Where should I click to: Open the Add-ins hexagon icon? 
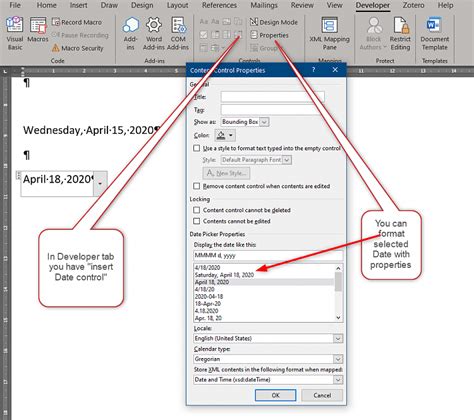130,25
